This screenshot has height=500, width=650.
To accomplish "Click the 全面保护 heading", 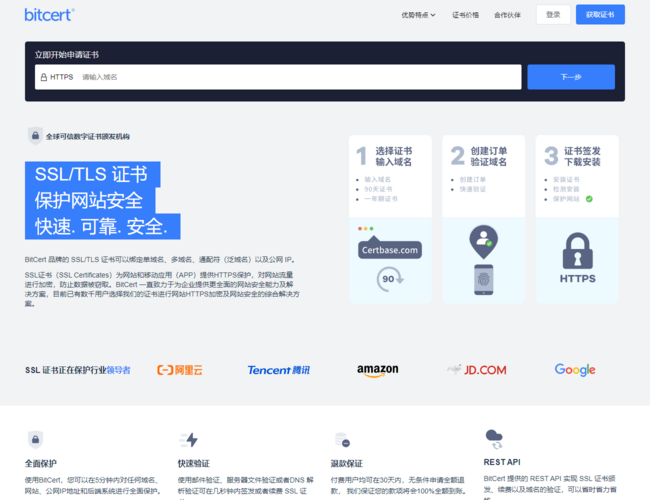I will point(41,464).
